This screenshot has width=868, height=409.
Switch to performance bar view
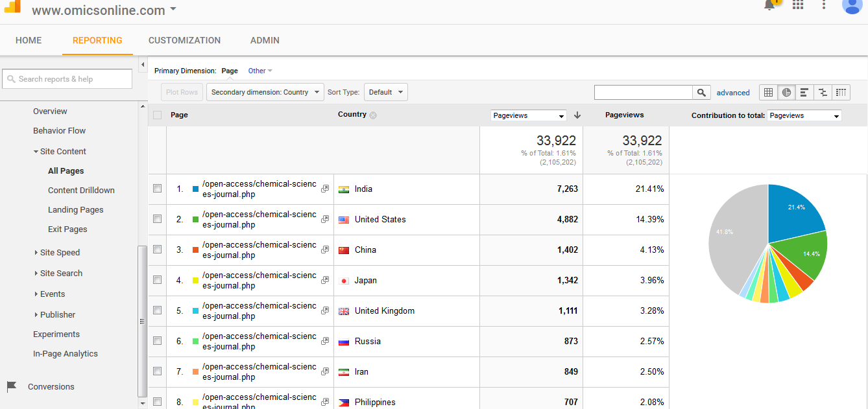click(x=804, y=92)
